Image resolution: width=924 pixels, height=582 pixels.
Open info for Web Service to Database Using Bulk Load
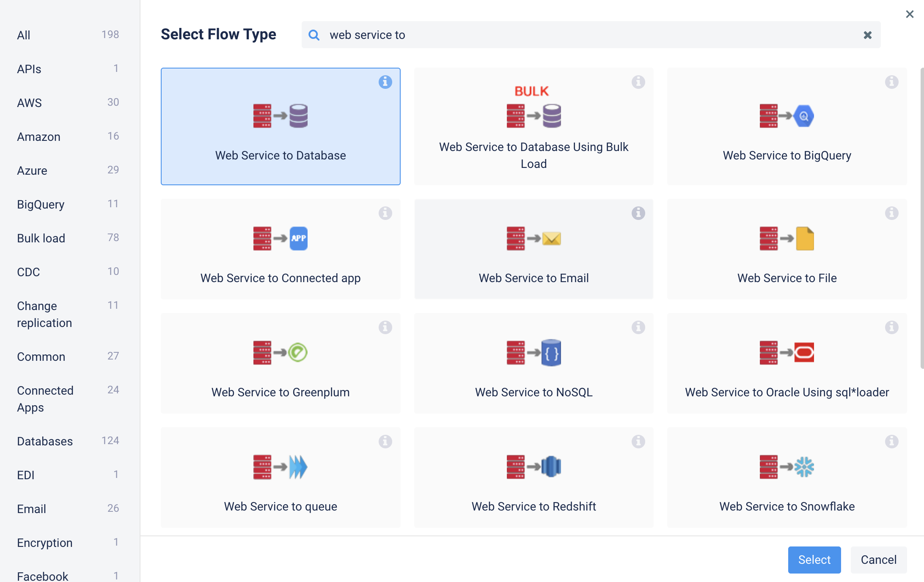tap(638, 82)
